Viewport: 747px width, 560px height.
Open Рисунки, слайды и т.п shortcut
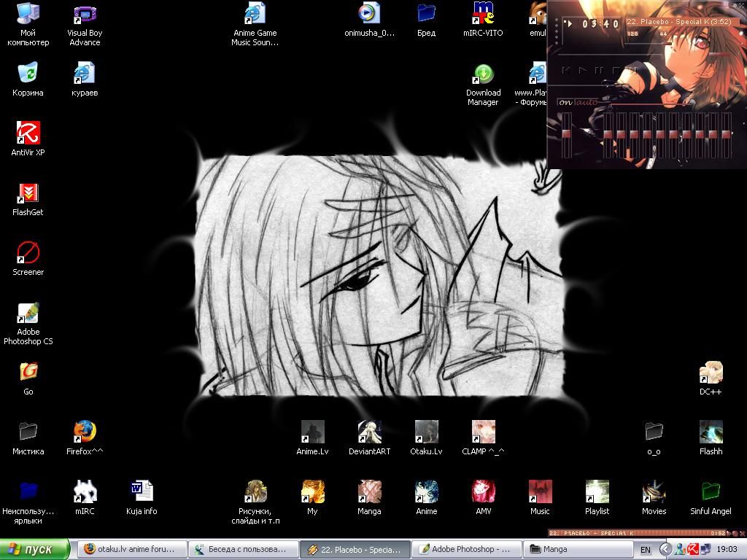[255, 503]
